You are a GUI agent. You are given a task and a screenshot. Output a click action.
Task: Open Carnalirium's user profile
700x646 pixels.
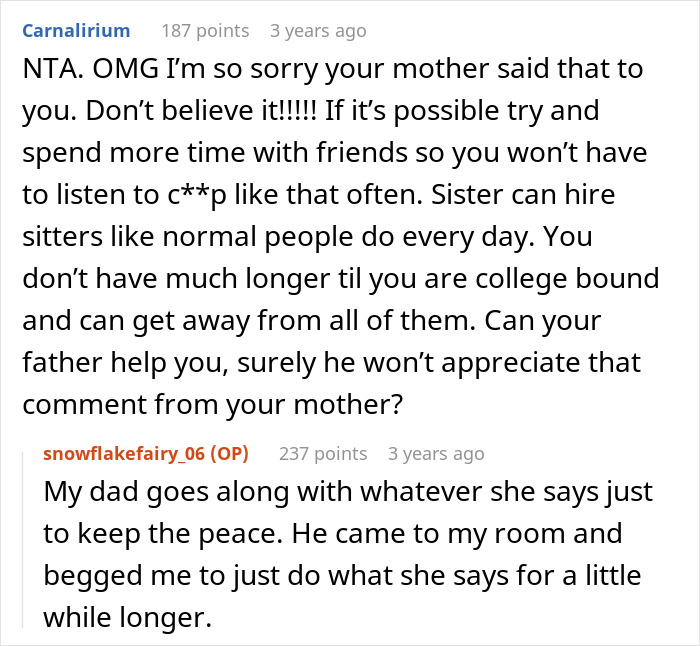point(76,30)
